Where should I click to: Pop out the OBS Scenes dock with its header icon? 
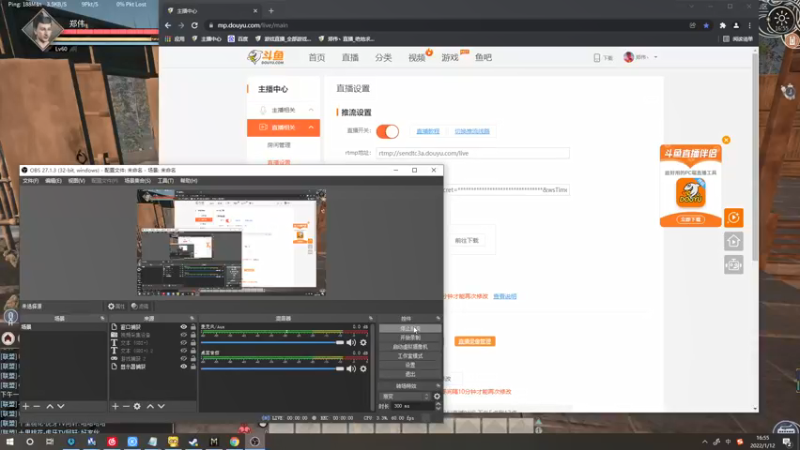(x=103, y=318)
